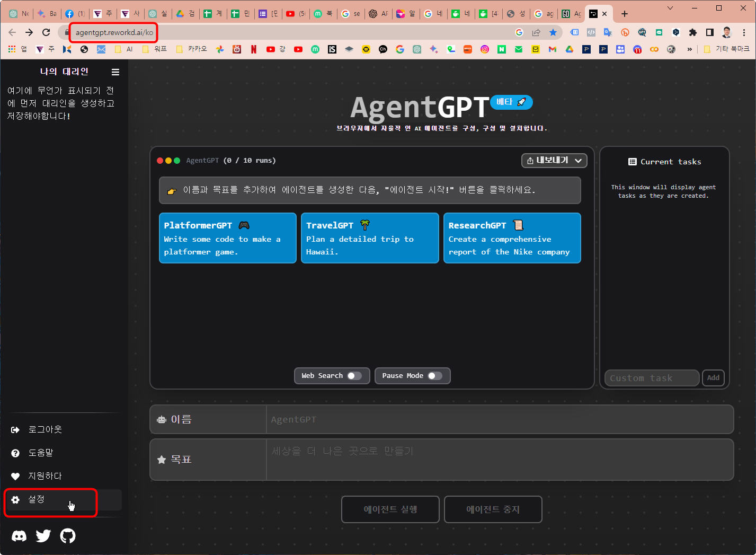
Task: Click the 에이전트 실행 button
Action: click(x=390, y=509)
